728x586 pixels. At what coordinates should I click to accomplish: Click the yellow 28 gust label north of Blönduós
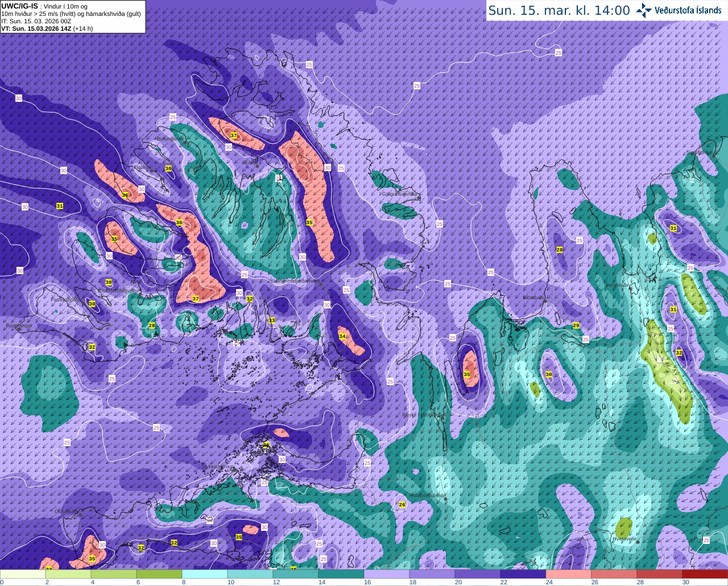pos(559,250)
